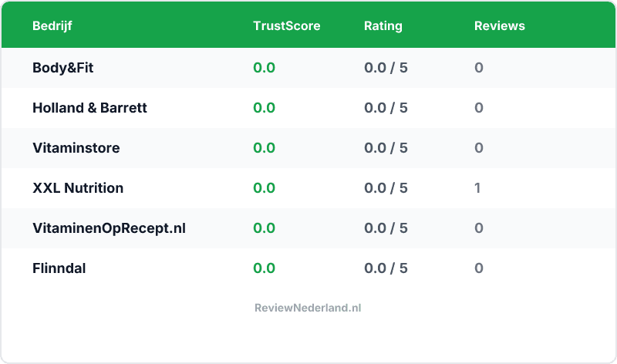Click the Rating column header
The height and width of the screenshot is (364, 617).
(x=383, y=25)
